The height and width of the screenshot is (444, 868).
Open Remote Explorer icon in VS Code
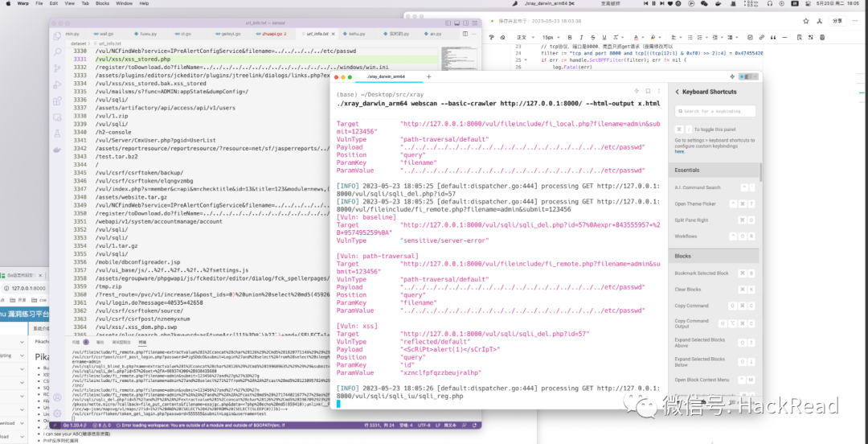(57, 117)
